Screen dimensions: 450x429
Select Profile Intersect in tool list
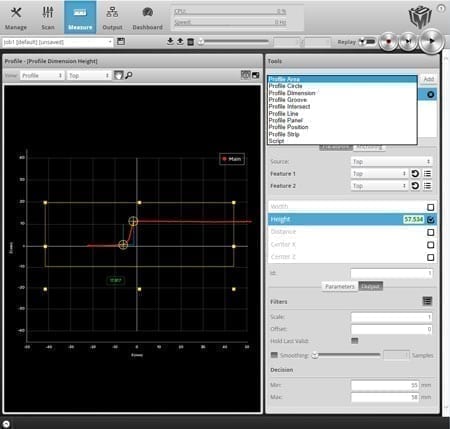click(342, 107)
